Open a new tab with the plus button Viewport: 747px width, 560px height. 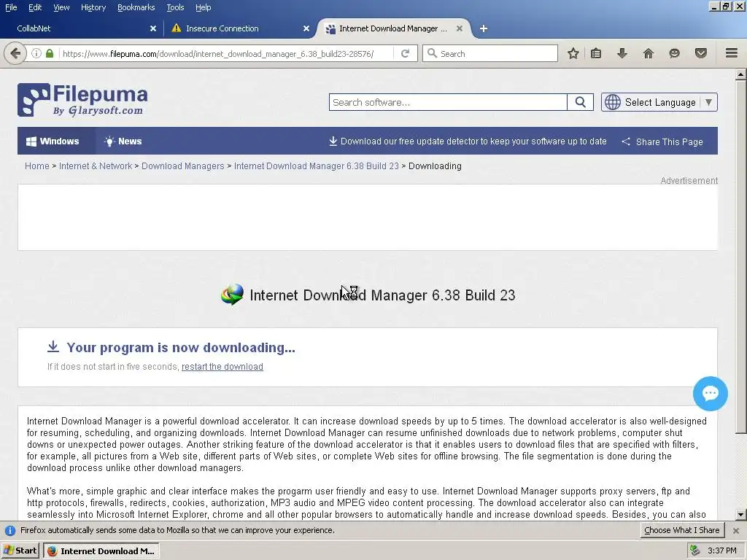pyautogui.click(x=484, y=28)
